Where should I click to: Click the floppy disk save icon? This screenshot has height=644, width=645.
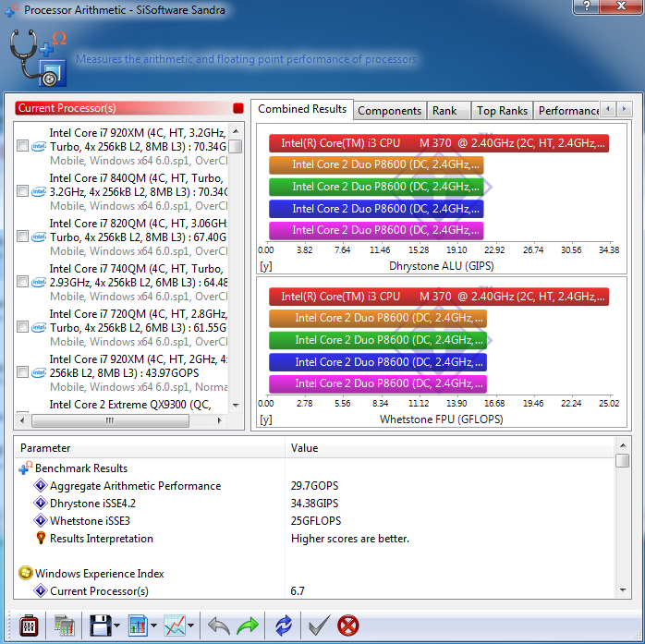click(101, 626)
